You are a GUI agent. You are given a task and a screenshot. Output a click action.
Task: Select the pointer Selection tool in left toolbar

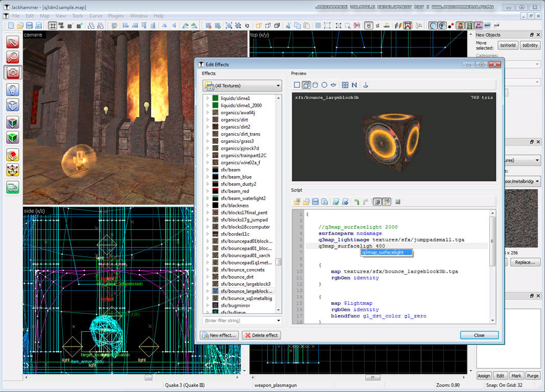click(13, 42)
